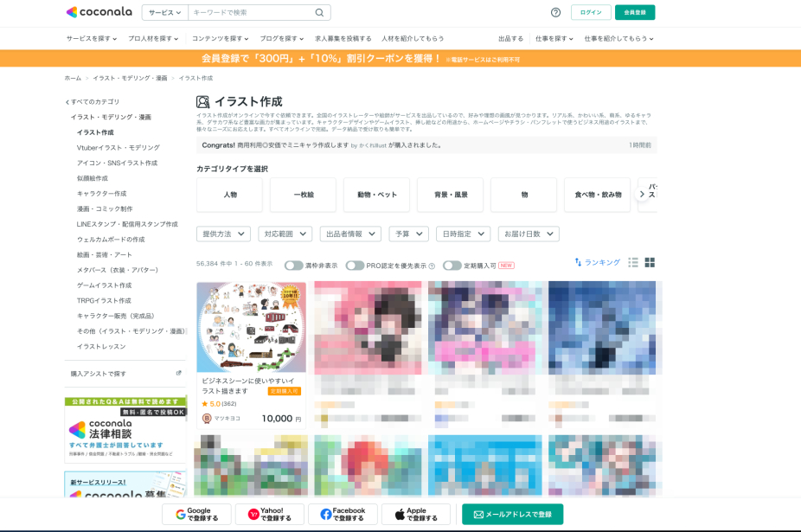Screen dimensions: 801x532
Task: Open the ビジネスシーン illustration service thumbnail
Action: (251, 327)
